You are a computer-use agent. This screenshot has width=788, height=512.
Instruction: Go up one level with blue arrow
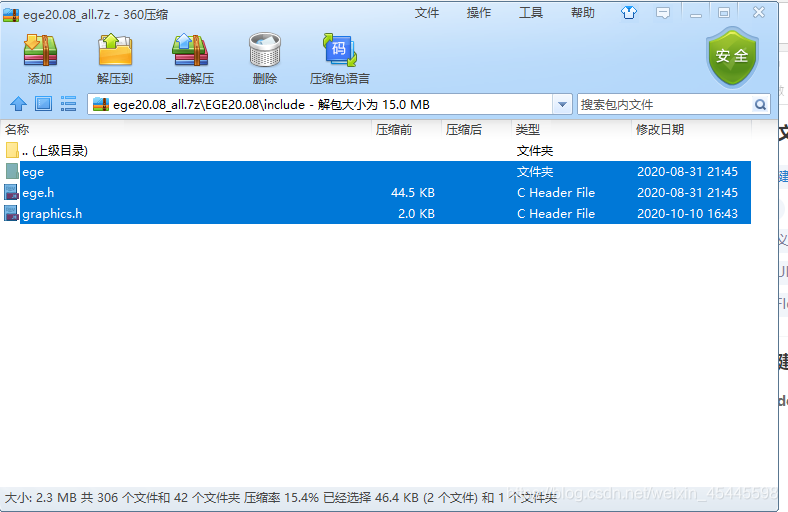[19, 104]
